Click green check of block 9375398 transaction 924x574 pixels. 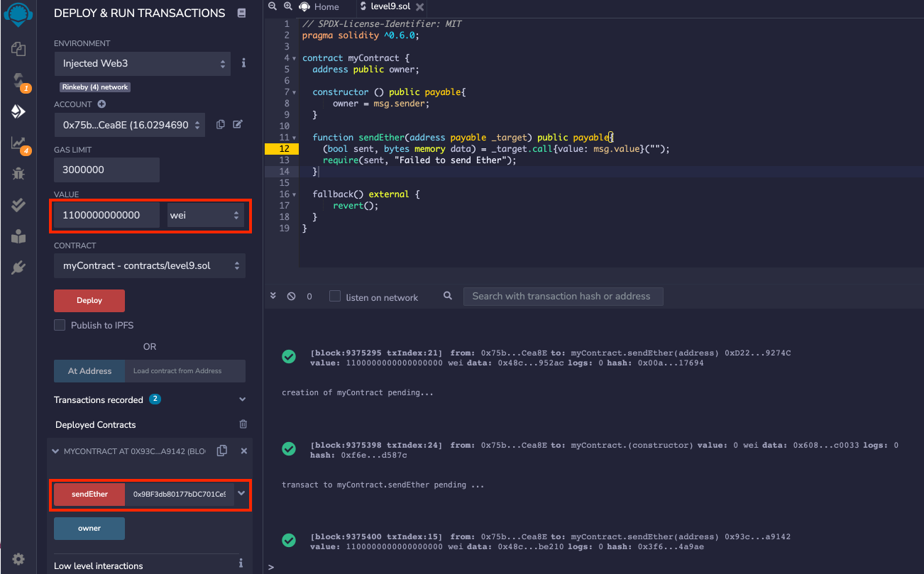pos(289,449)
